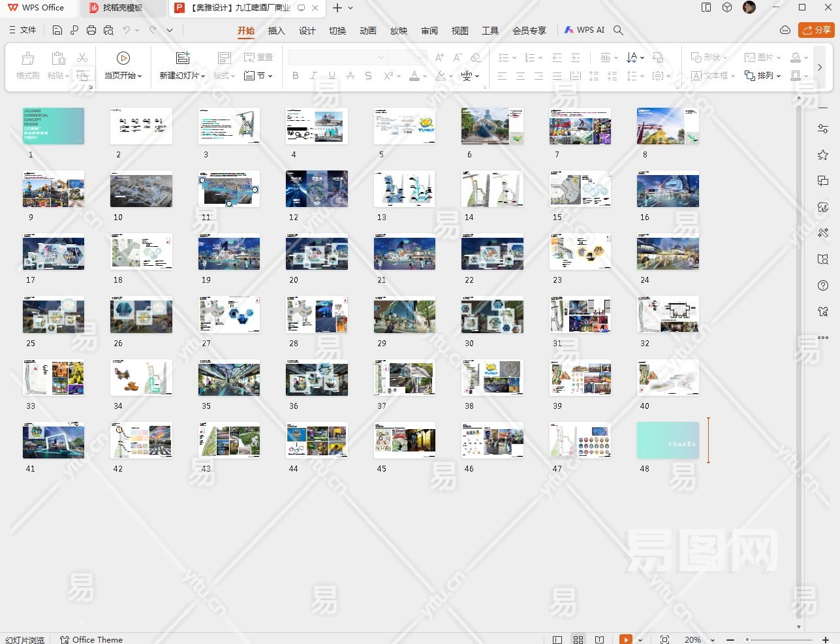The width and height of the screenshot is (840, 644).
Task: Select slide 48 thanks thumbnail
Action: [x=667, y=440]
